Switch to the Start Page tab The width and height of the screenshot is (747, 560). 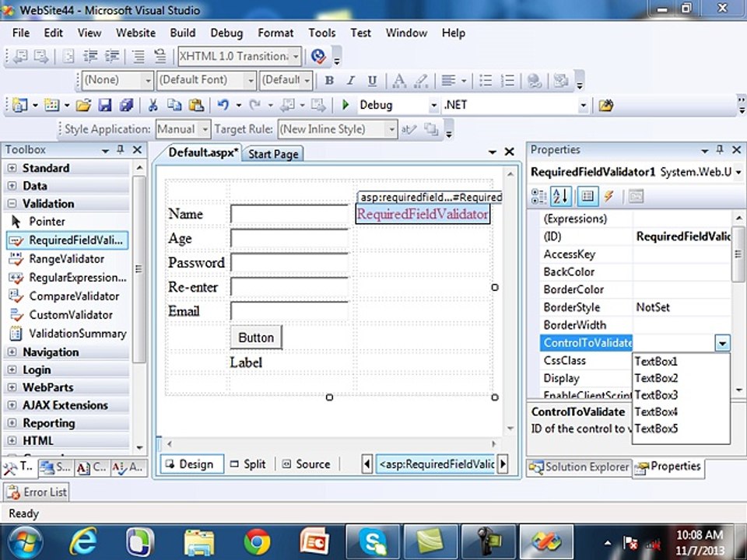tap(273, 154)
